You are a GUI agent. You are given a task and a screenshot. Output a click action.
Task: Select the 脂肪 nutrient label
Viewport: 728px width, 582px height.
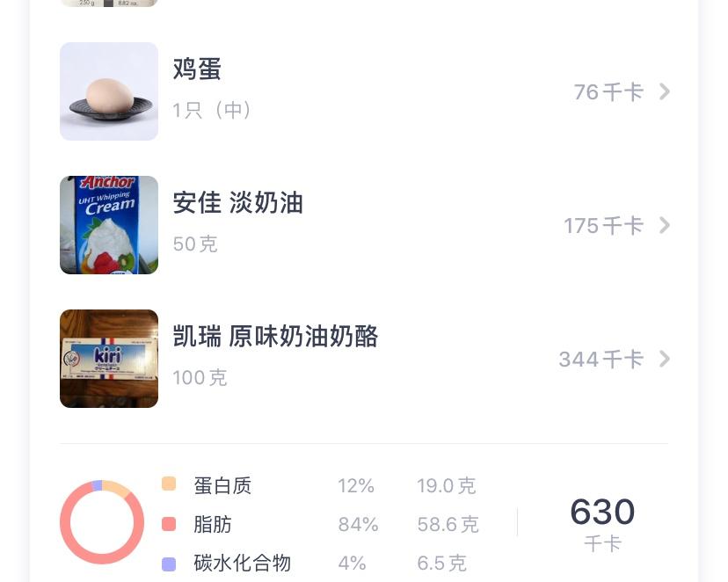click(x=213, y=525)
